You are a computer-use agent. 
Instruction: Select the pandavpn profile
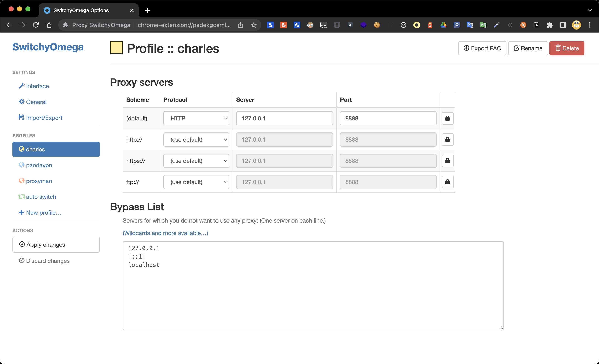(x=39, y=165)
